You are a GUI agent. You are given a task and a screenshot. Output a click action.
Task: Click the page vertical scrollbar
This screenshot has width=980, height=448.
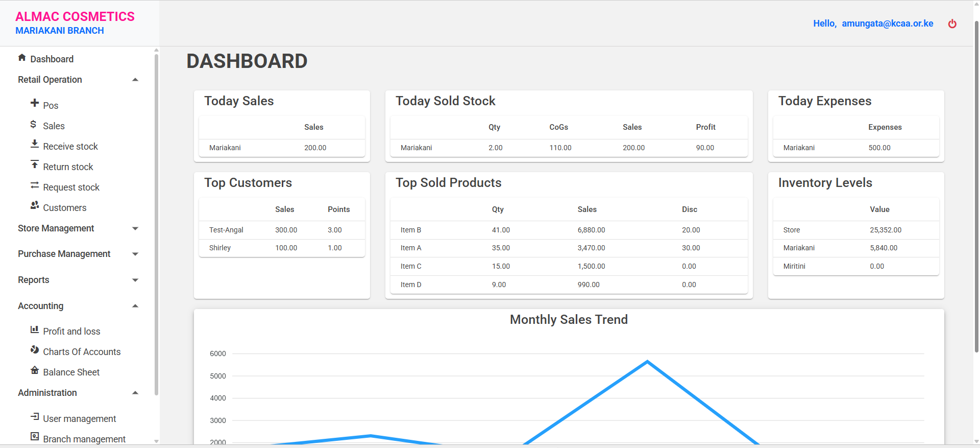(x=976, y=186)
